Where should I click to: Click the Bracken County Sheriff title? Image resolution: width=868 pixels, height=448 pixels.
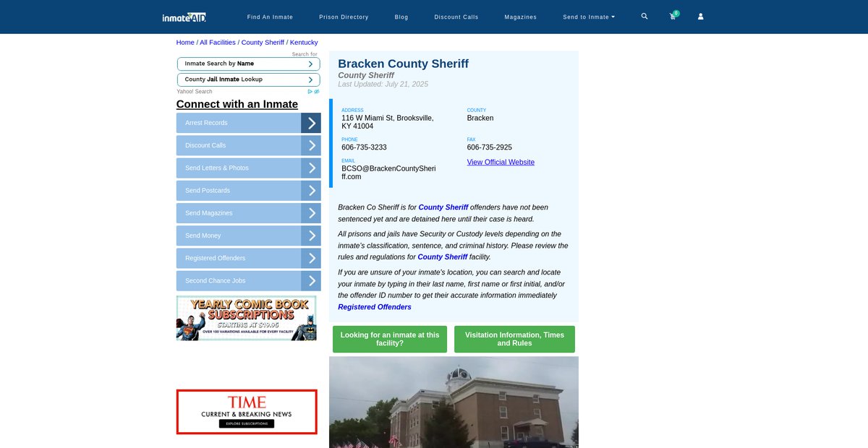tap(403, 64)
